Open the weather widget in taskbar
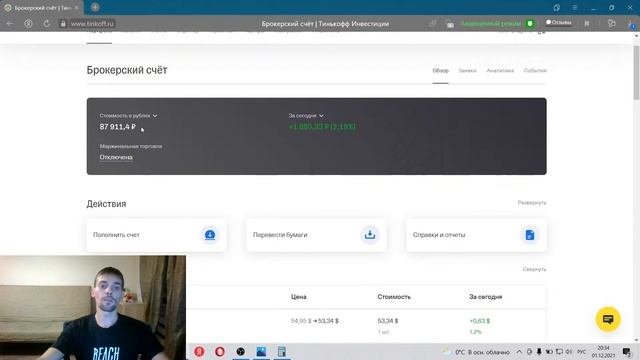This screenshot has width=640, height=360. pyautogui.click(x=476, y=352)
